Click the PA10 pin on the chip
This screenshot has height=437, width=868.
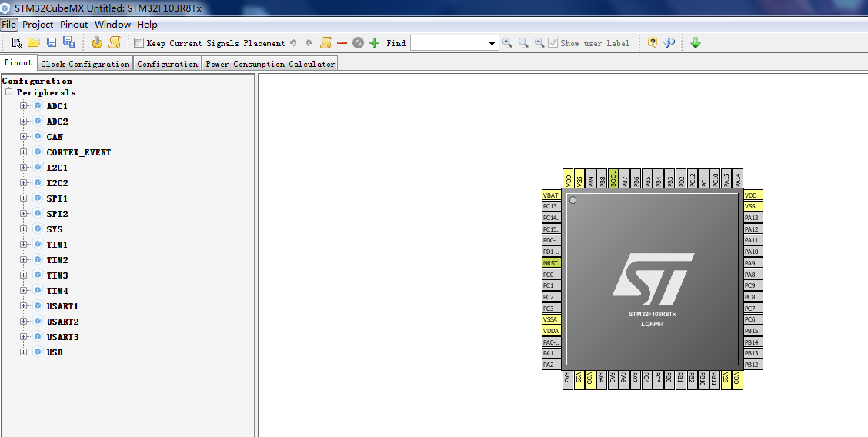click(x=753, y=252)
